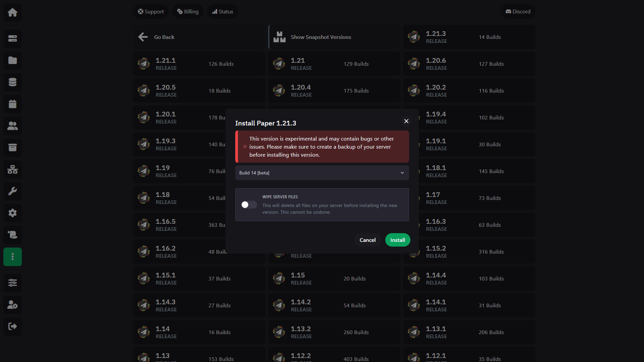Click the Go Back arrow icon
644x362 pixels.
tap(143, 37)
